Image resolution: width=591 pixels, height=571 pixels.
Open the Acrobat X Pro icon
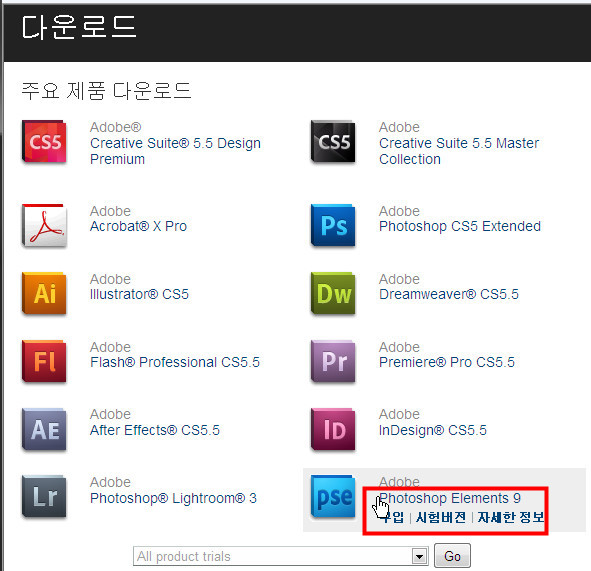click(x=44, y=225)
